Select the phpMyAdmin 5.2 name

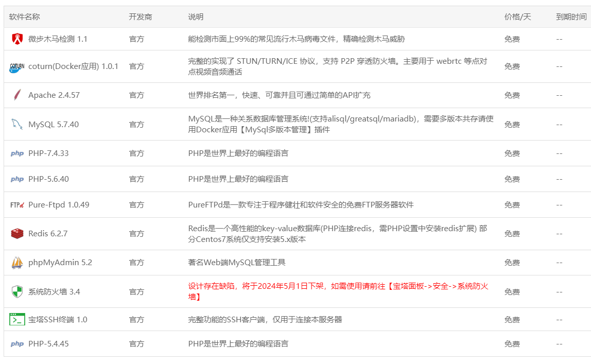tap(60, 263)
